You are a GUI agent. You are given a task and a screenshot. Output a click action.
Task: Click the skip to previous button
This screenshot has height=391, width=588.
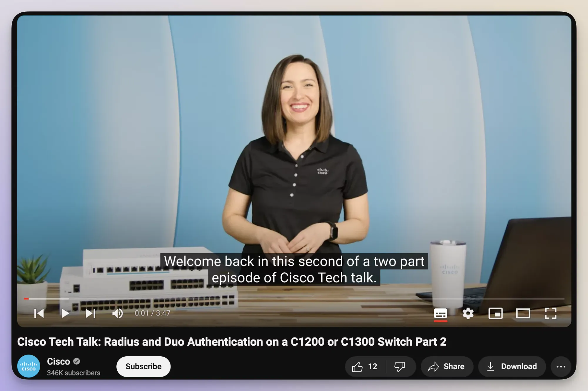[x=38, y=313]
